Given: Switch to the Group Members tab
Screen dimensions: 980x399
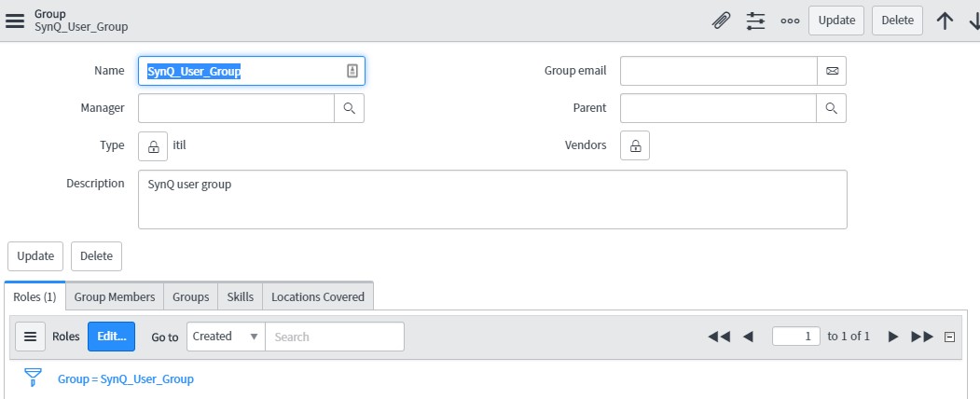Looking at the screenshot, I should tap(115, 296).
